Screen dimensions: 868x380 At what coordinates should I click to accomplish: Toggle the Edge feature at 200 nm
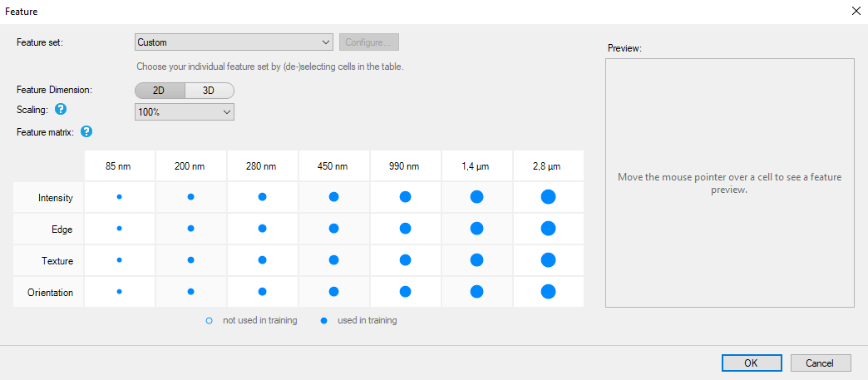(191, 228)
